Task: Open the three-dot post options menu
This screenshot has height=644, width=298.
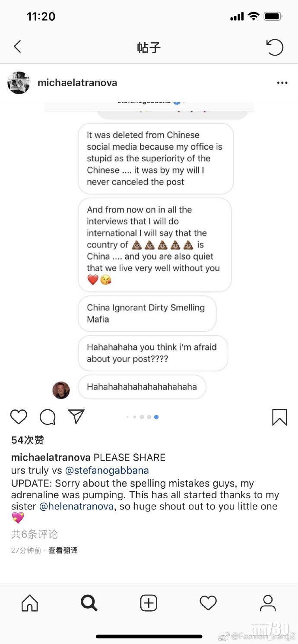Action: [x=282, y=83]
